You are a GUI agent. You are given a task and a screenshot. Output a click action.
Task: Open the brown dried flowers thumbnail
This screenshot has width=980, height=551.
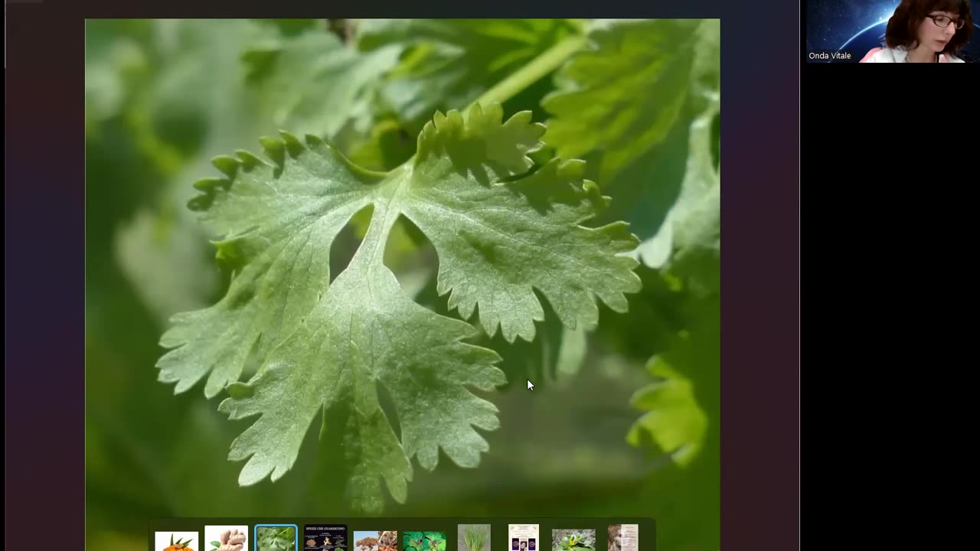375,540
